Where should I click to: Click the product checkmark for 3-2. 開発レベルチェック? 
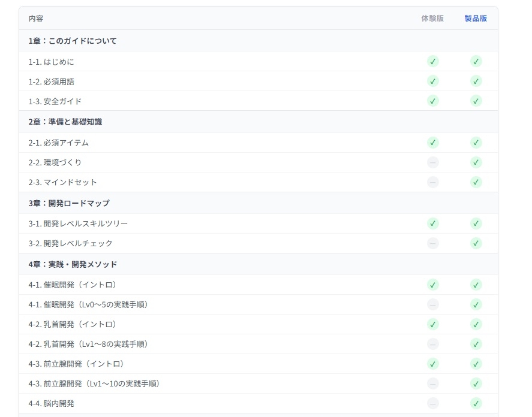pos(476,243)
